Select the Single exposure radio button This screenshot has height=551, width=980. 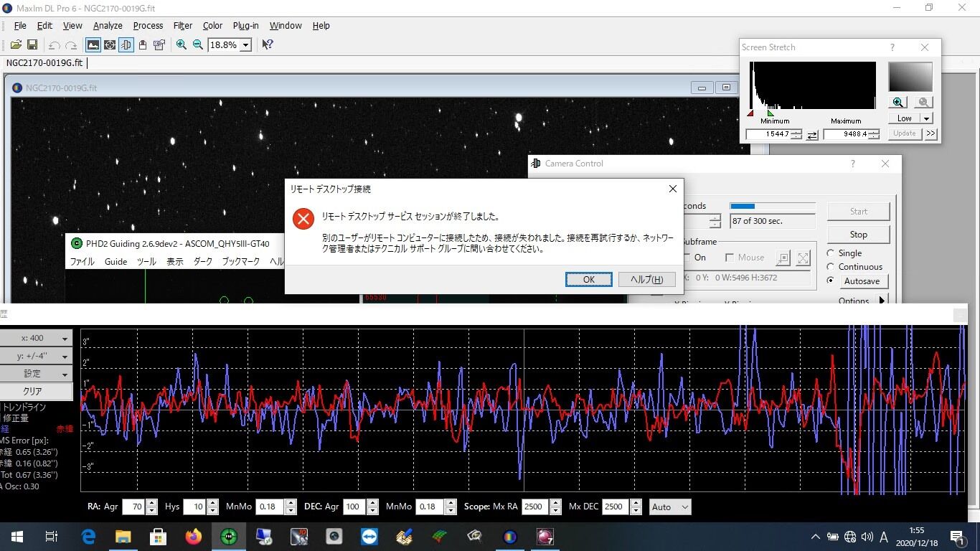pos(831,253)
